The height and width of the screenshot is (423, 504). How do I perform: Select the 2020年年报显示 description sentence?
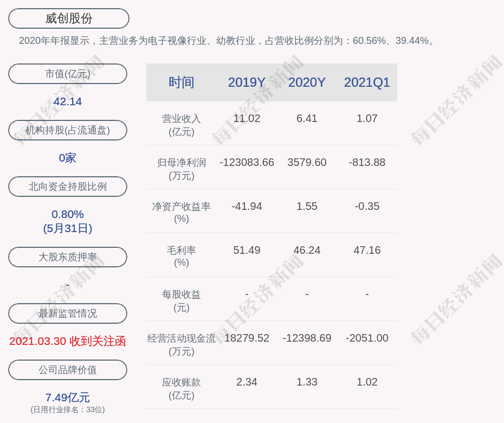[x=227, y=41]
